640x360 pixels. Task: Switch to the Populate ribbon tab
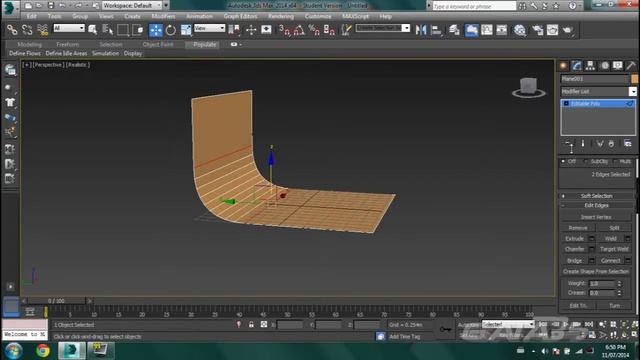point(204,44)
